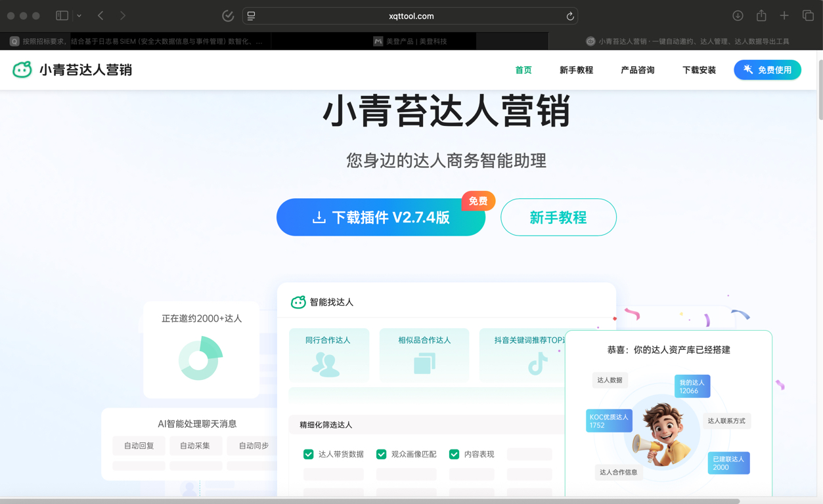The width and height of the screenshot is (823, 504).
Task: Click the xqttool.com address field
Action: (411, 16)
